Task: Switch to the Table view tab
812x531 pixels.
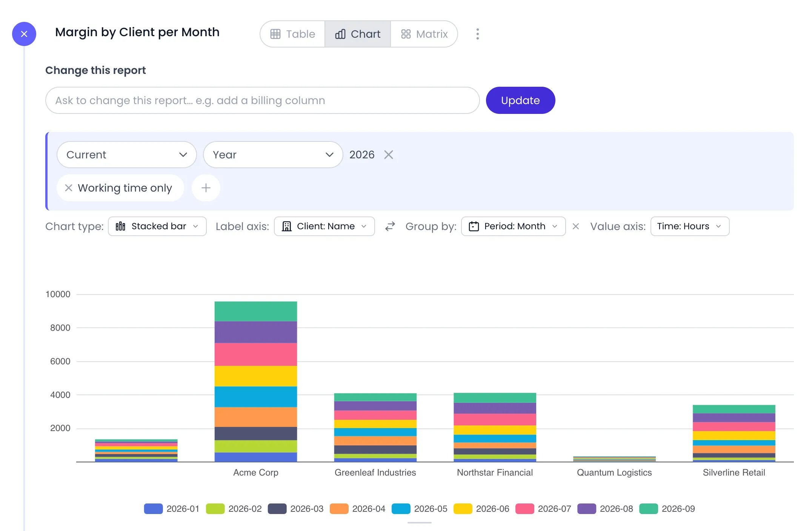Action: point(293,34)
